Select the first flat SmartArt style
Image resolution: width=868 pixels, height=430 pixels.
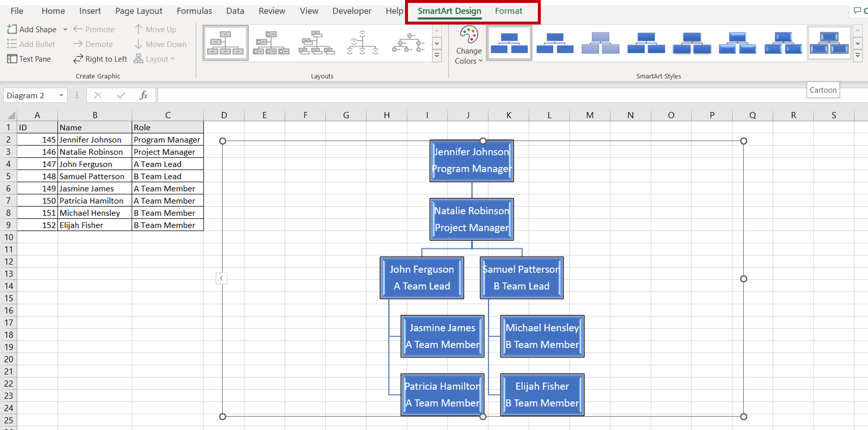(x=509, y=43)
